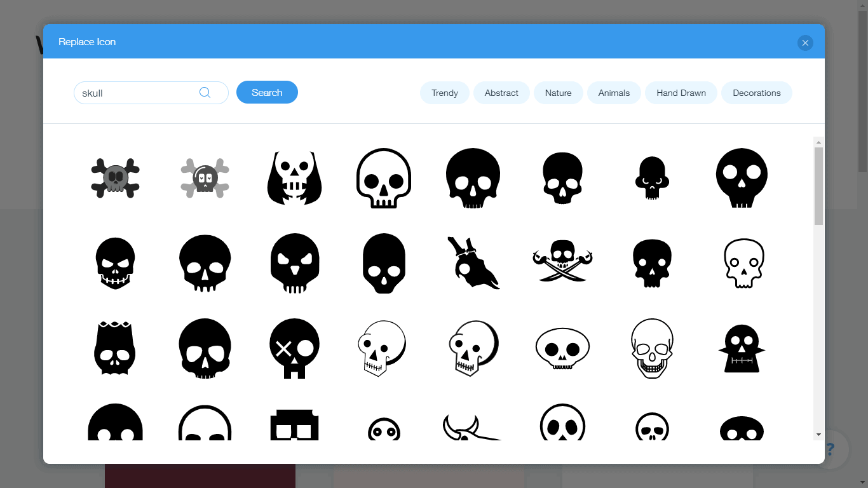Choose the wide oval outline skull
868x488 pixels.
click(562, 348)
